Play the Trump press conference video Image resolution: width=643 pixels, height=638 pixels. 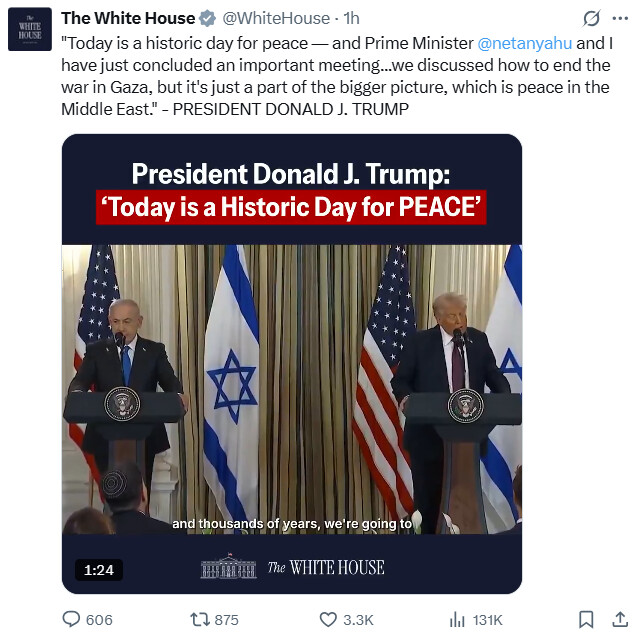coord(292,390)
